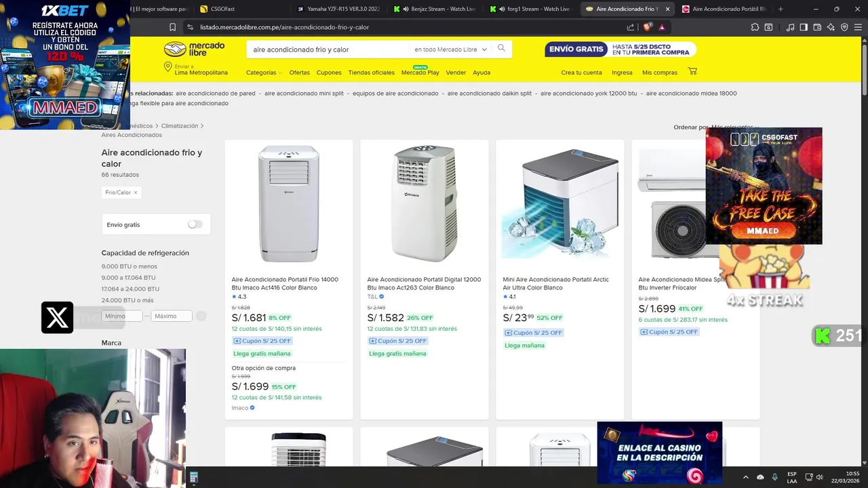Open Imaco 14000 Btu air conditioner image
Viewport: 868px width, 488px height.
[x=289, y=203]
